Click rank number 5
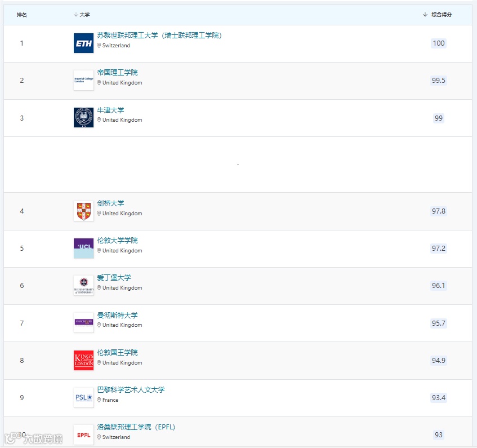 tap(21, 249)
